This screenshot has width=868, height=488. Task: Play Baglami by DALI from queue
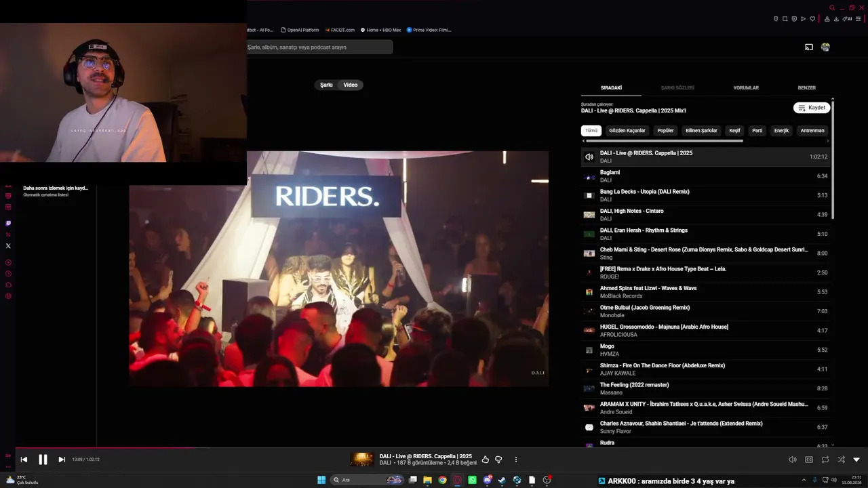[705, 176]
